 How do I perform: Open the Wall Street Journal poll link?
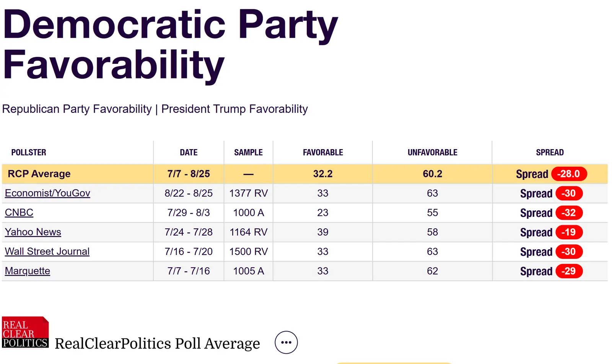tap(47, 252)
